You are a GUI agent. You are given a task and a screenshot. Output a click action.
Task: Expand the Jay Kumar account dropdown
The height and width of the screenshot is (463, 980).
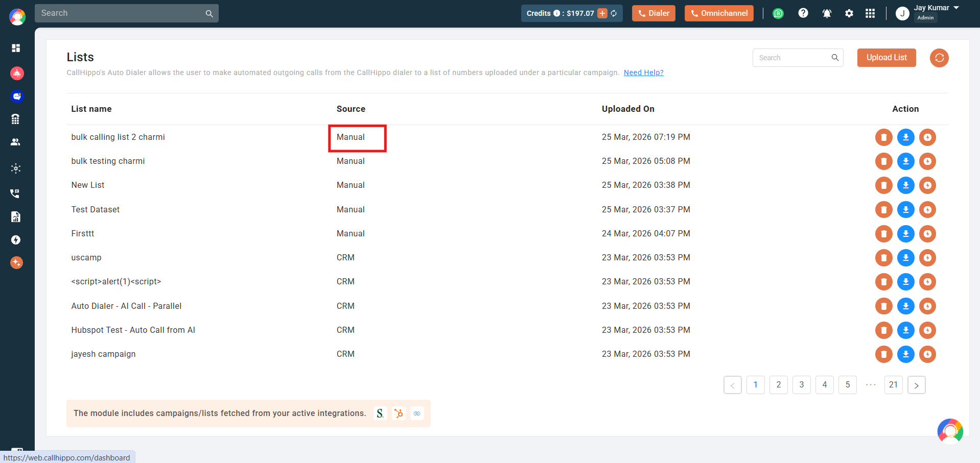coord(956,8)
